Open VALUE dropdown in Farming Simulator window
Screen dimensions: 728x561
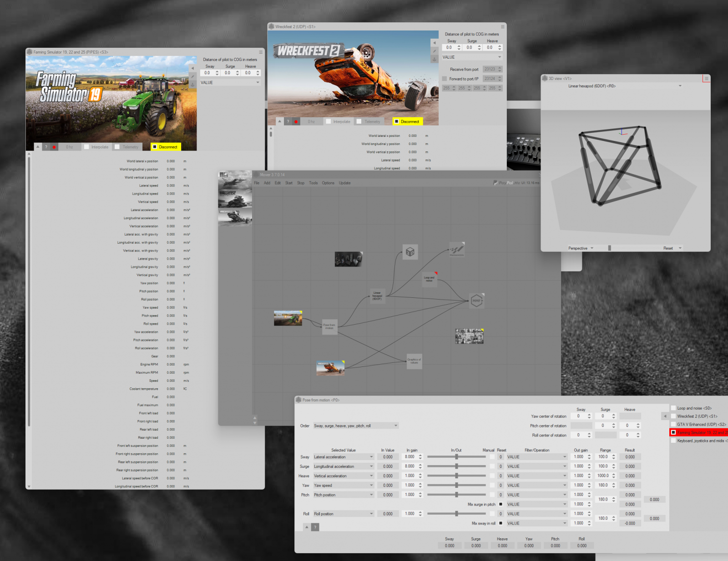230,82
